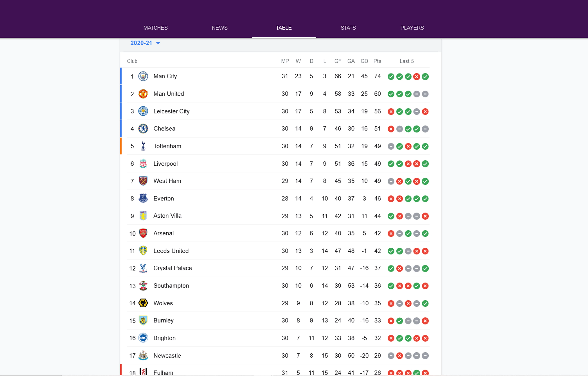Click the Brighton club crest
The image size is (588, 376).
click(x=143, y=338)
